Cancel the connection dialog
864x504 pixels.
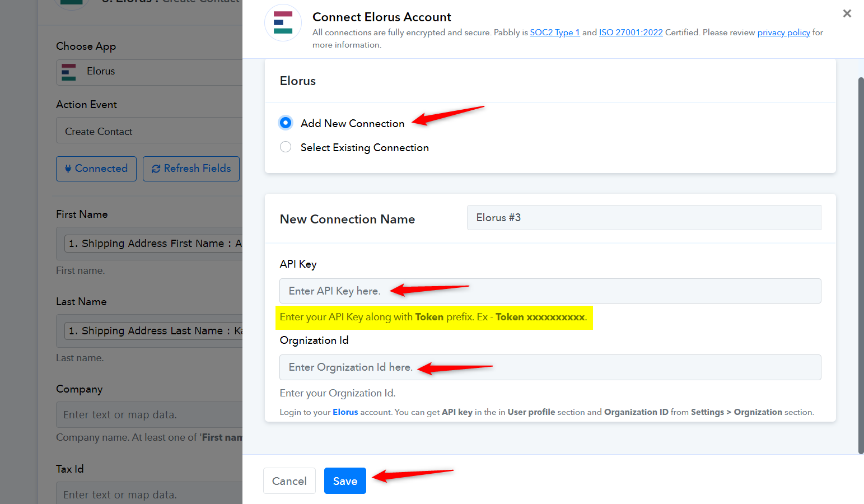click(x=289, y=480)
